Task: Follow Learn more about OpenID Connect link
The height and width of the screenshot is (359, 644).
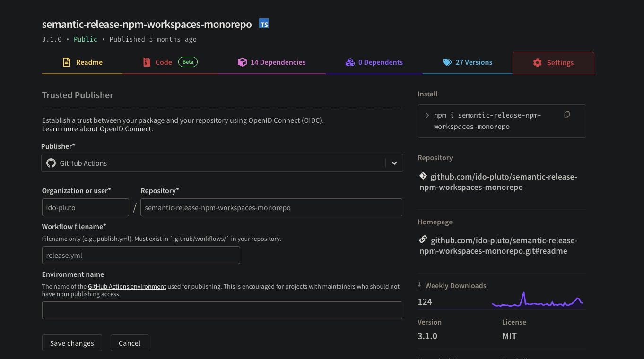Action: 97,129
